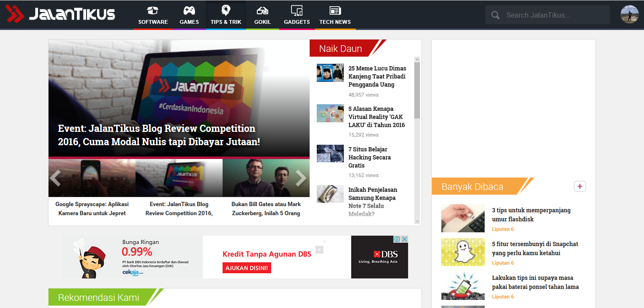Click flashdisk thumbnail in Banyak Dibaca

tap(463, 219)
